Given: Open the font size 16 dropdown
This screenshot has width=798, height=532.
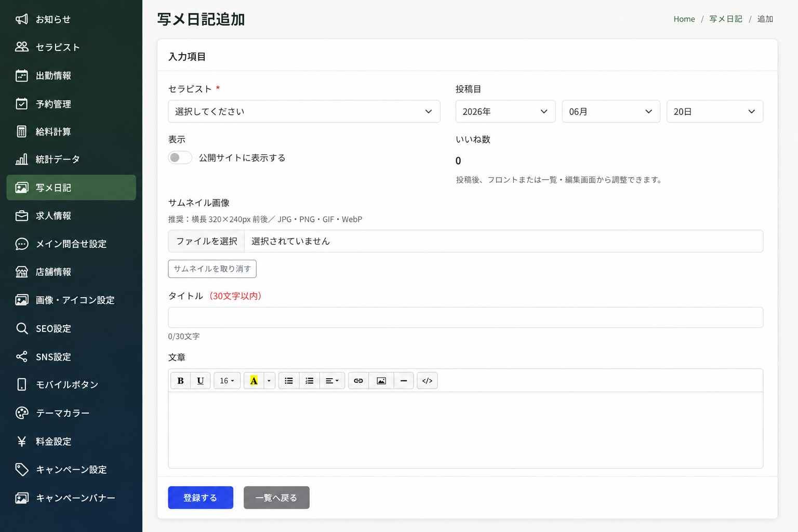Looking at the screenshot, I should [x=227, y=381].
